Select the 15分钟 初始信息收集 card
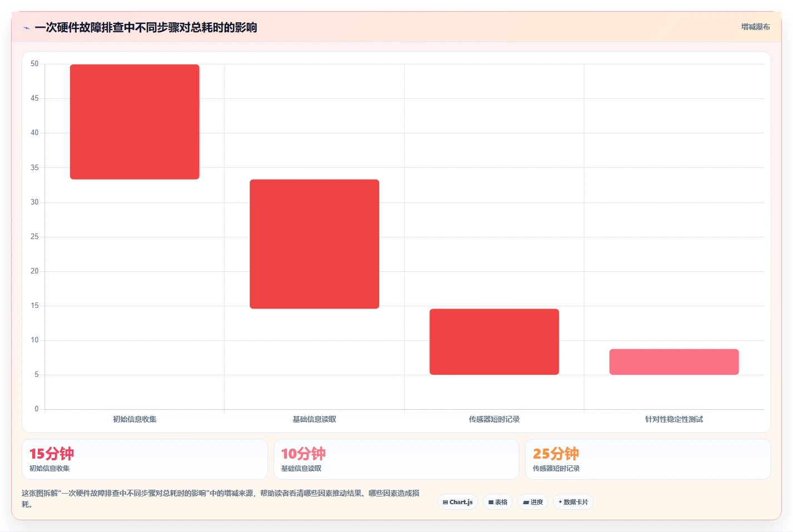 145,459
